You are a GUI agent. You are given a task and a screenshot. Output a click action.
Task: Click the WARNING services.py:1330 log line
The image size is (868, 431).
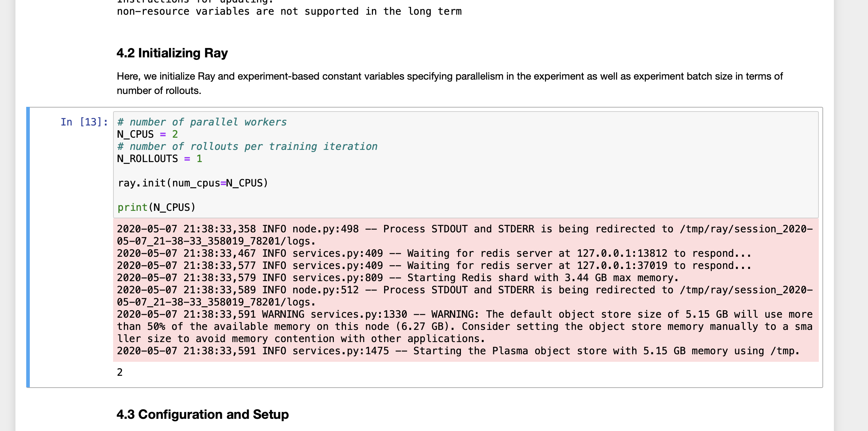point(465,314)
